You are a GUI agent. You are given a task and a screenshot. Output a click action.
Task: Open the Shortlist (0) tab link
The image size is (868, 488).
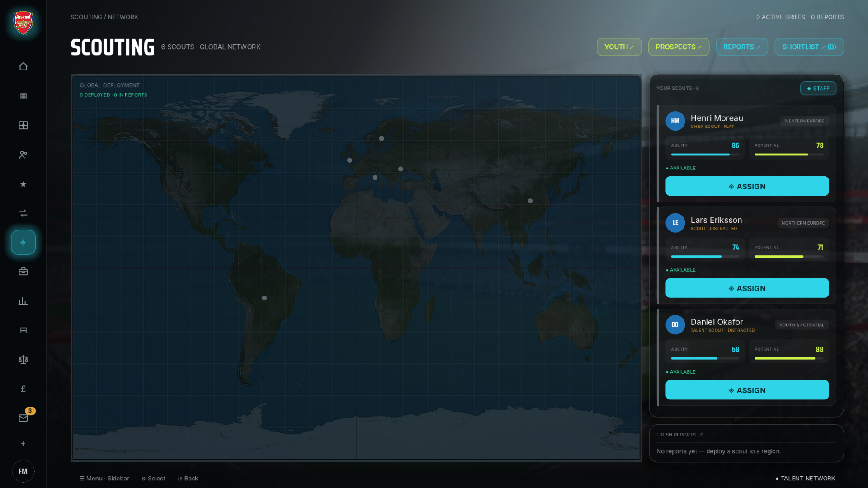809,47
